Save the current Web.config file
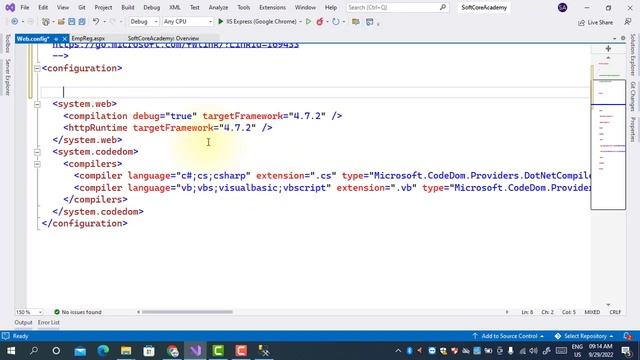This screenshot has height=360, width=640. 71,22
